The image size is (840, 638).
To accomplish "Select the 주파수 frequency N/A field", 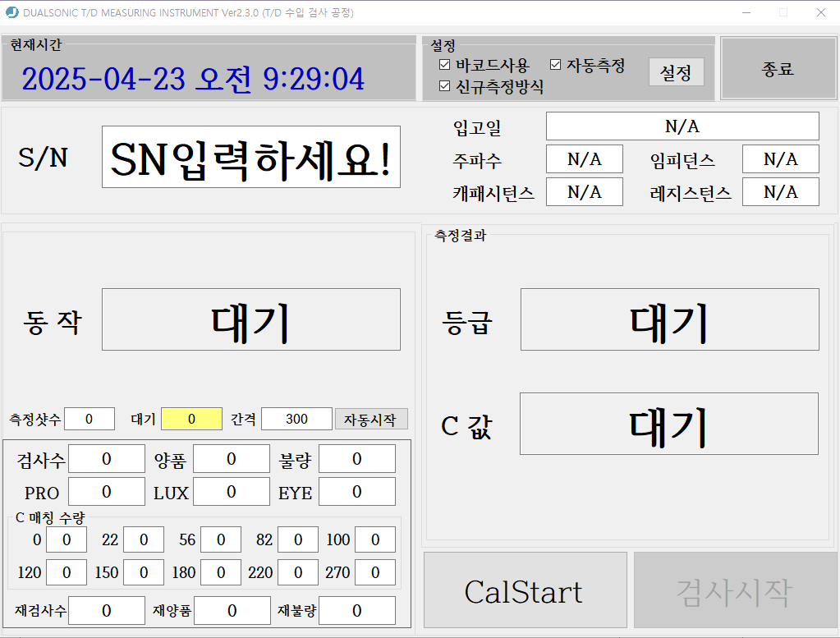I will (x=584, y=158).
